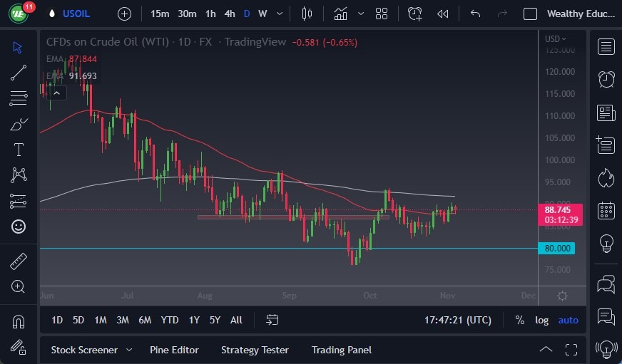Set chart range to YTD

point(170,320)
